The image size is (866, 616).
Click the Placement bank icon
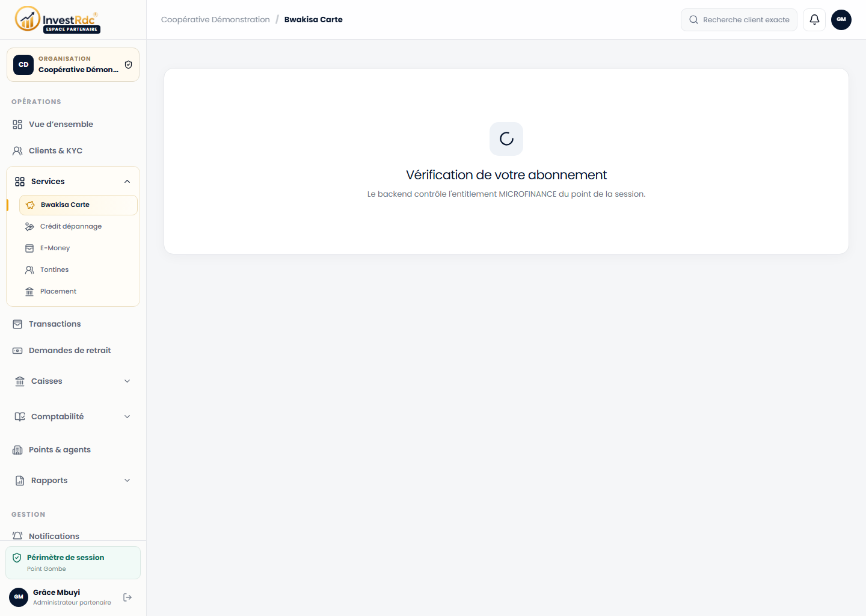29,292
